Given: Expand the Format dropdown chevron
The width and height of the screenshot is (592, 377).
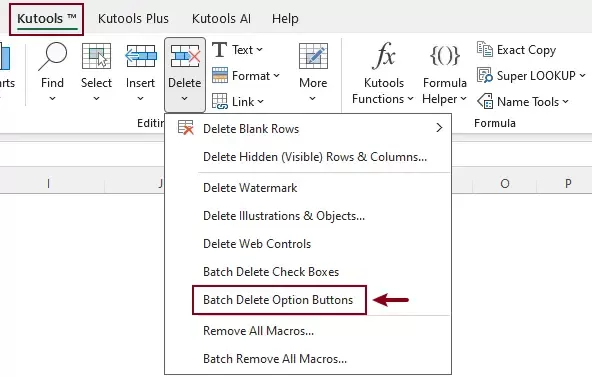Looking at the screenshot, I should 276,75.
